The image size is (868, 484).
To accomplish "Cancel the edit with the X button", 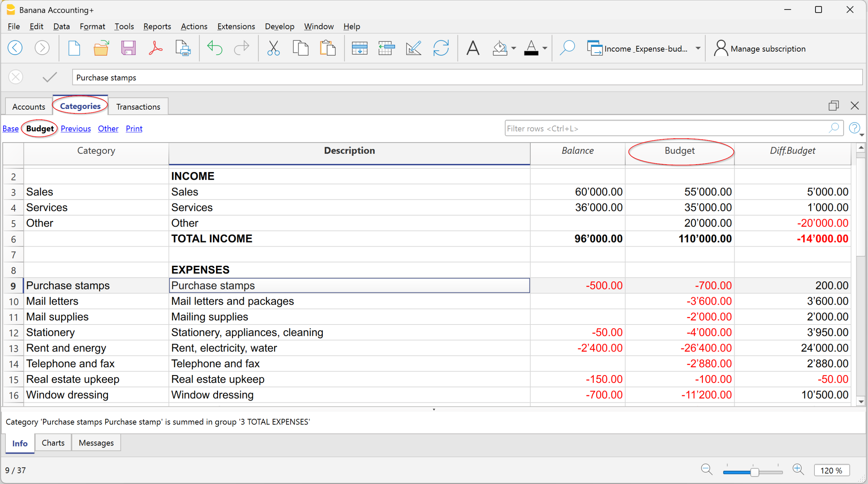I will (x=15, y=77).
